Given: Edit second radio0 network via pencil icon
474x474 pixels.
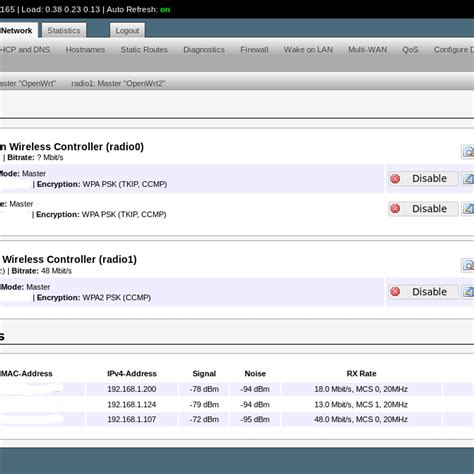Looking at the screenshot, I should (x=468, y=209).
